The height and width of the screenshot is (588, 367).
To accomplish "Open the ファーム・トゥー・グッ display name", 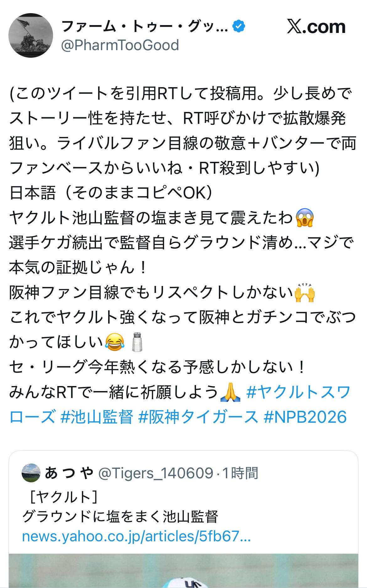I will click(145, 26).
